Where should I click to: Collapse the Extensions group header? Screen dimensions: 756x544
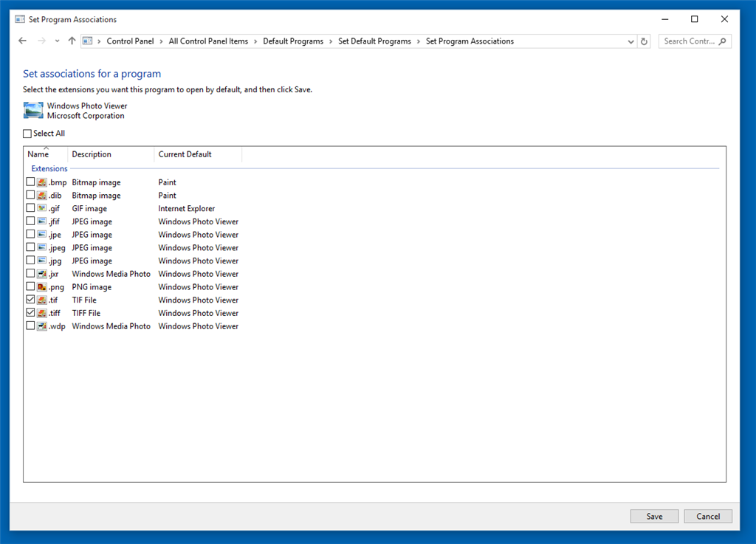(49, 168)
